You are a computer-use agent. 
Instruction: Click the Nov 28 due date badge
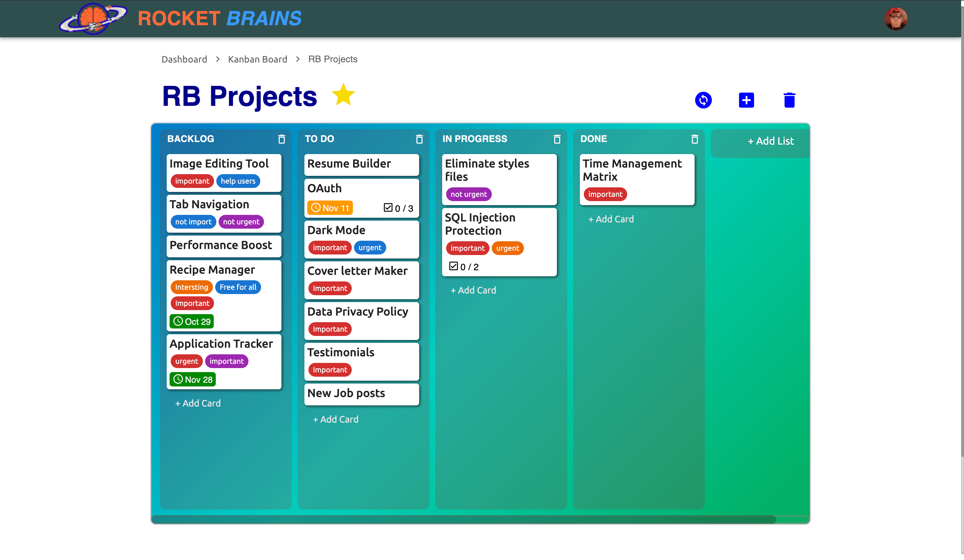click(x=193, y=380)
